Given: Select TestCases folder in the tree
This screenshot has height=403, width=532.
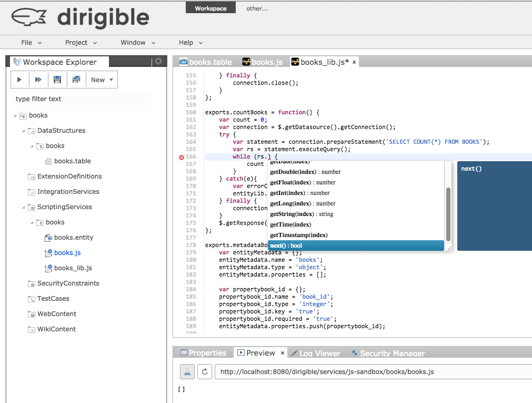Looking at the screenshot, I should [53, 299].
